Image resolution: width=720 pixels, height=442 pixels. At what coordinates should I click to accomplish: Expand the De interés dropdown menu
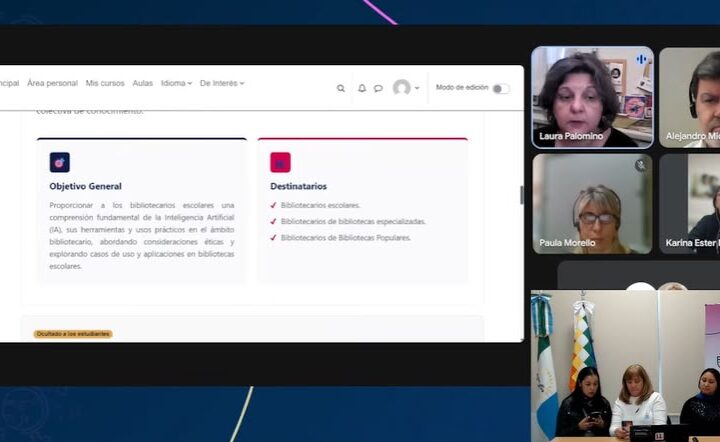pos(222,83)
